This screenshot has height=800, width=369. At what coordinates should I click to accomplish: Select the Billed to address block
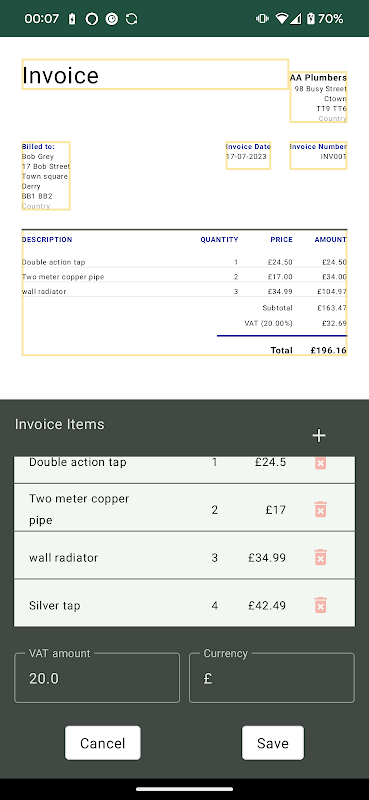pos(46,176)
